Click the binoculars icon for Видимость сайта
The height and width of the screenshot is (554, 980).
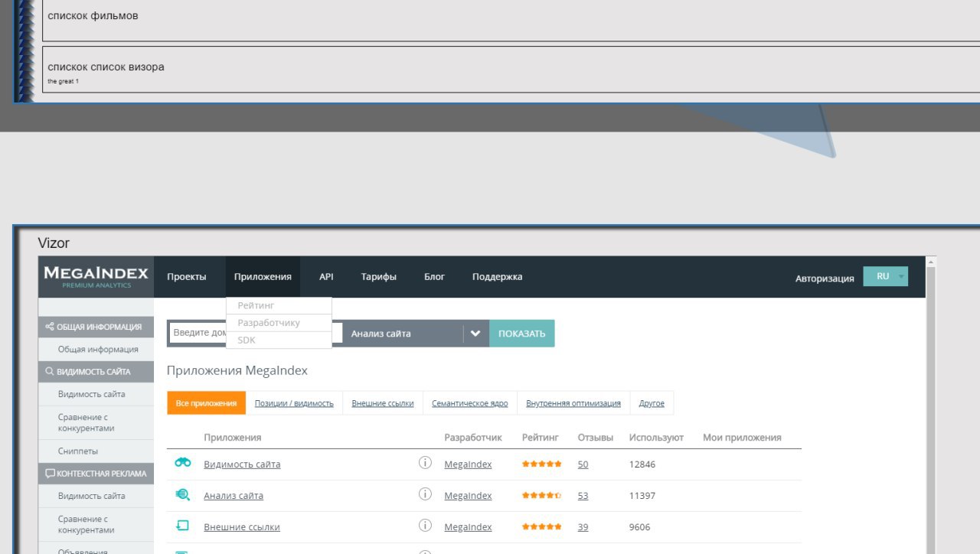183,462
